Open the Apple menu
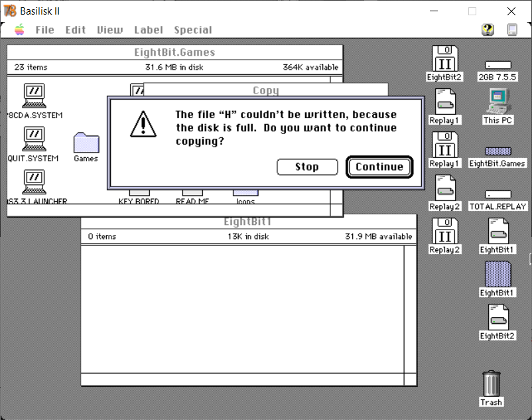The image size is (532, 420). pyautogui.click(x=20, y=30)
